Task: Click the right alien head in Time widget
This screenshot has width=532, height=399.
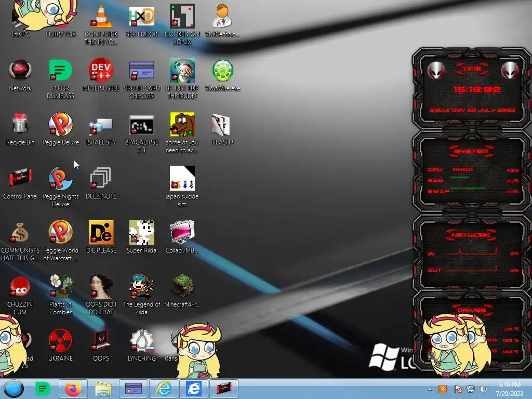Action: (x=510, y=70)
